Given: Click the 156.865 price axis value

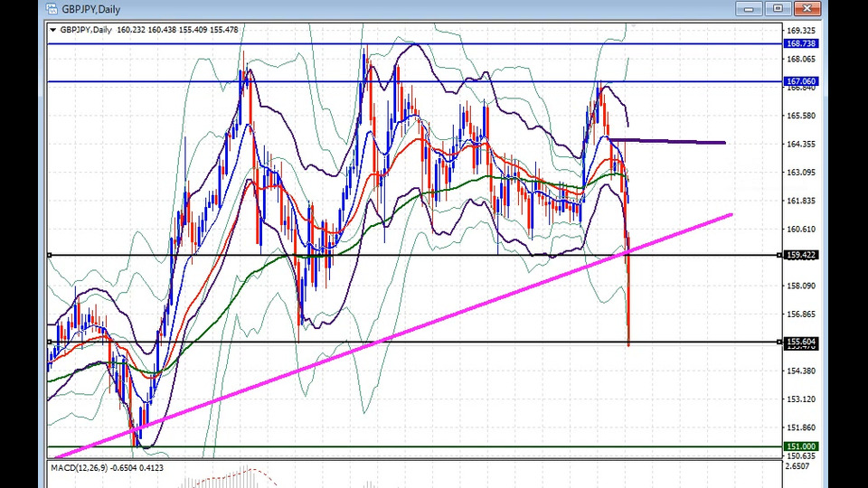Looking at the screenshot, I should coord(801,314).
